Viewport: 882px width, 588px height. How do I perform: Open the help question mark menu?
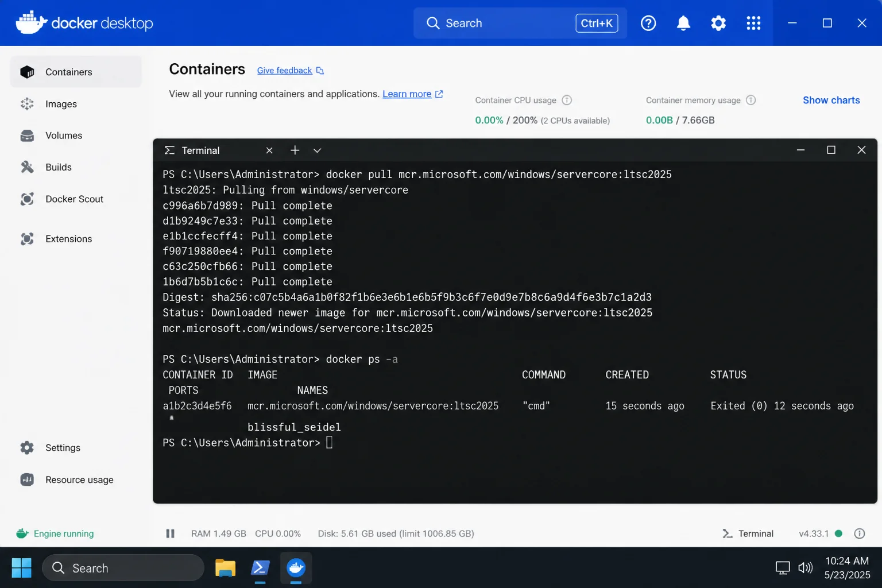(648, 23)
